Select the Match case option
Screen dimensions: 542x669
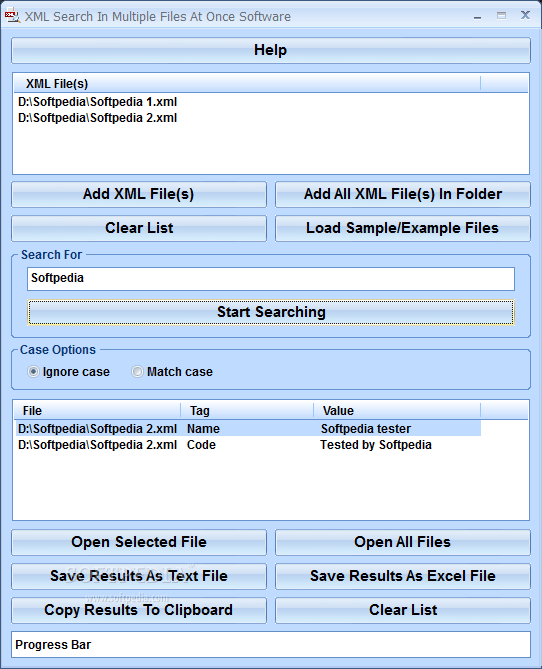(172, 372)
